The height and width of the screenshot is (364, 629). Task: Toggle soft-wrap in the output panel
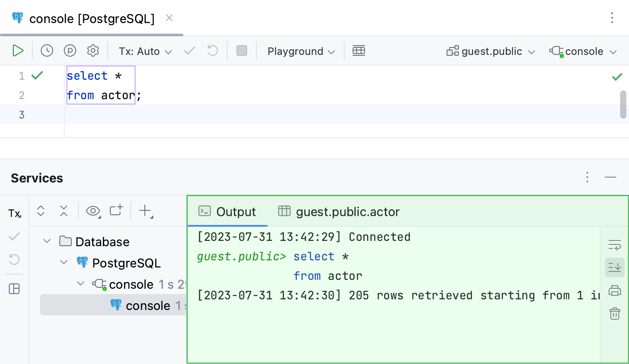click(614, 245)
